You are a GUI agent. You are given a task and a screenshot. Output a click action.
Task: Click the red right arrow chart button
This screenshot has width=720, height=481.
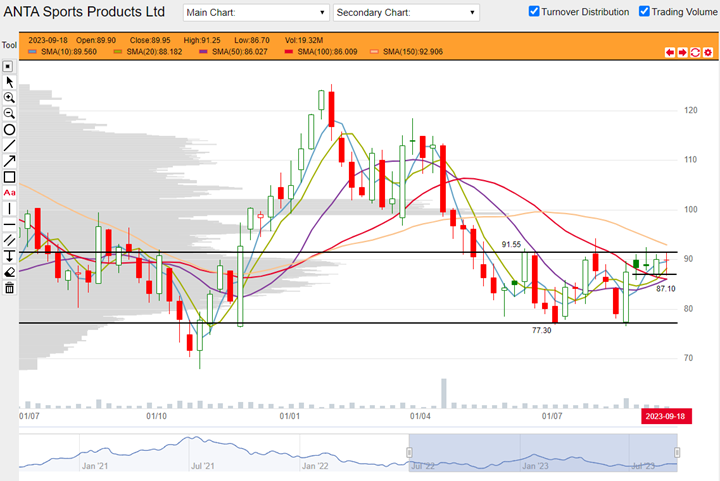pyautogui.click(x=683, y=52)
